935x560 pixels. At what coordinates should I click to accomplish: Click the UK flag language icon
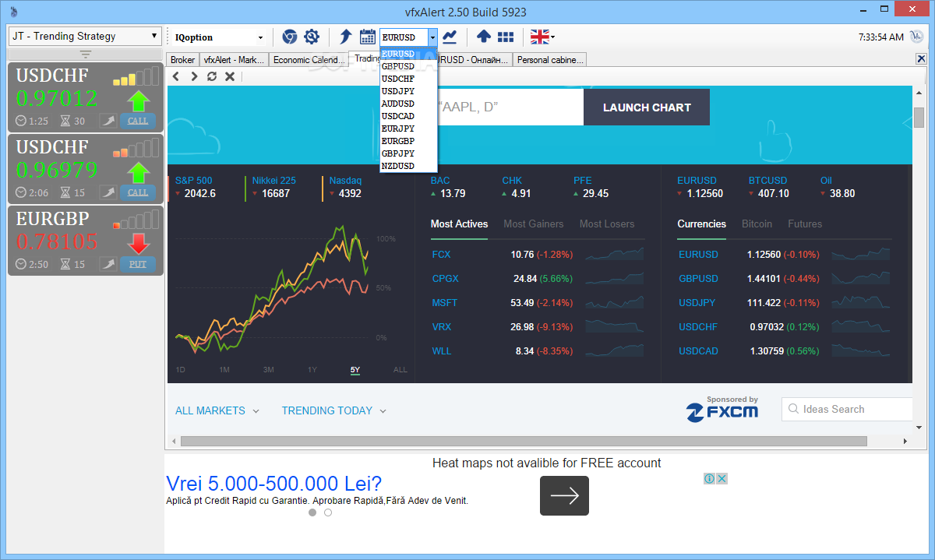(x=539, y=37)
